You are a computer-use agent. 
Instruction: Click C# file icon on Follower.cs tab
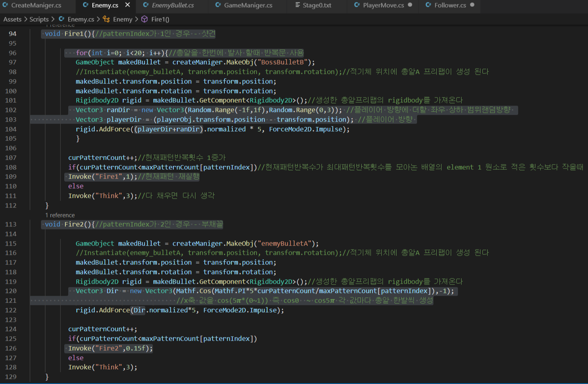[x=428, y=5]
